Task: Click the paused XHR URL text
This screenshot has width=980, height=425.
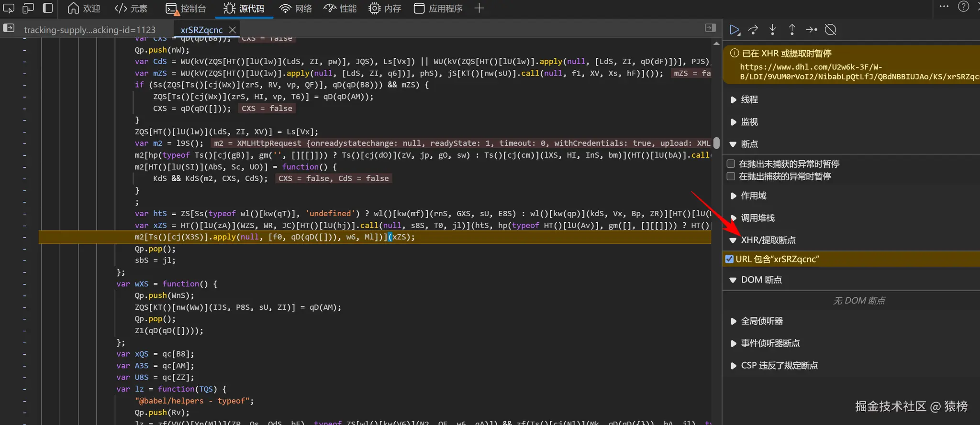Action: tap(859, 72)
